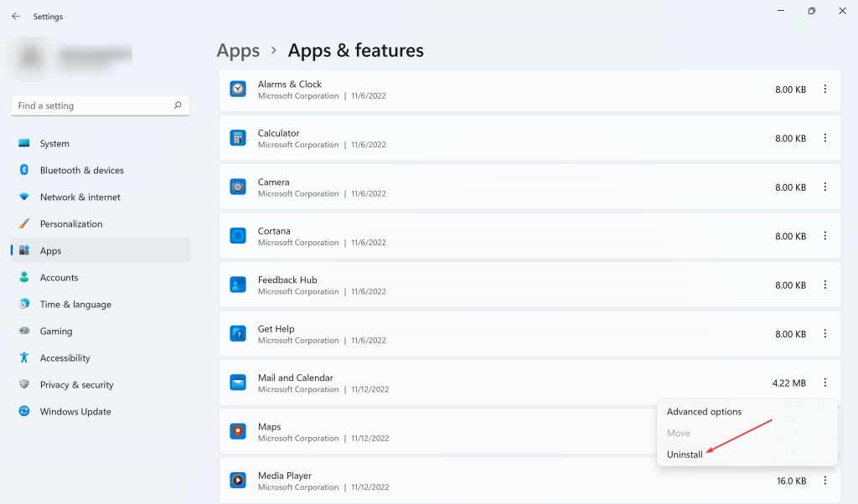Open more options for Get Help
The image size is (858, 504).
[825, 333]
